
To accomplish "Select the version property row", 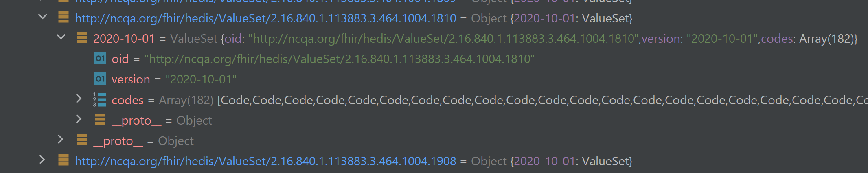I will 165,79.
